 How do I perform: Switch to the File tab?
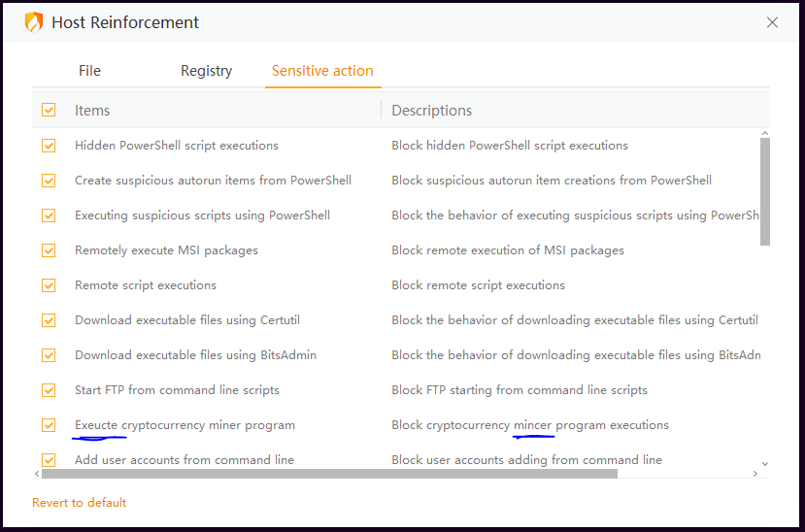click(89, 71)
